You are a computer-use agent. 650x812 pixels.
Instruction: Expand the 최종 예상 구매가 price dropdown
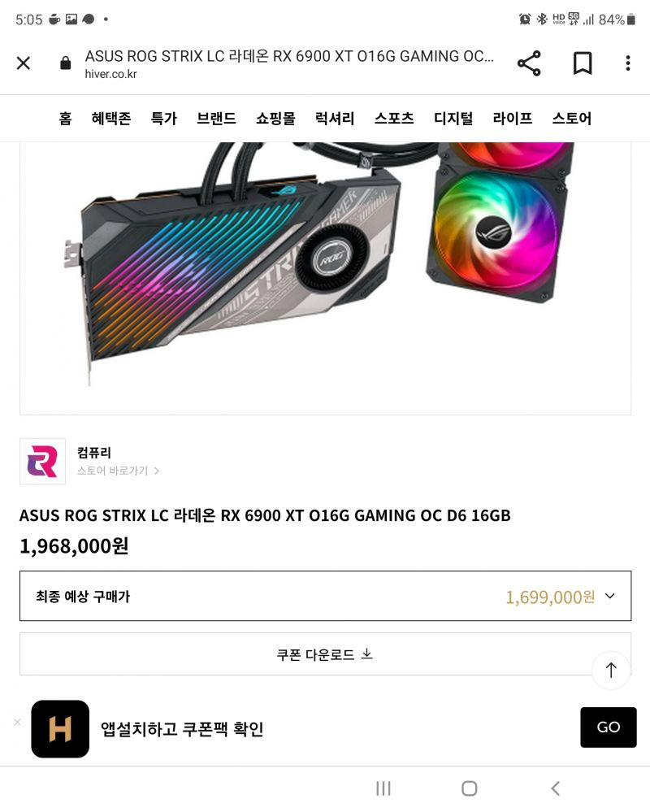pyautogui.click(x=325, y=596)
